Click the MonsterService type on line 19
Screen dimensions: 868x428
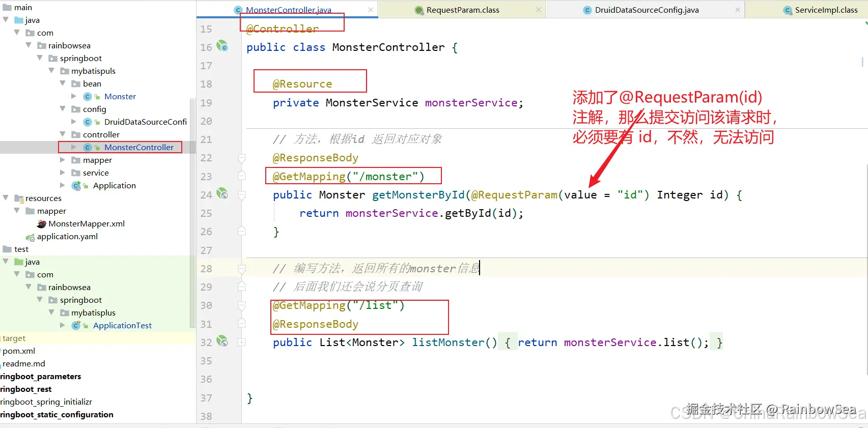point(372,103)
